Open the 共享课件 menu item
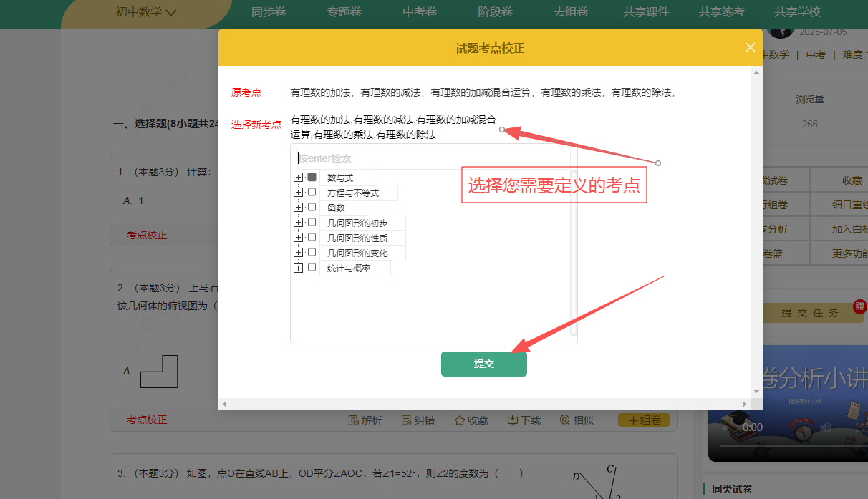 point(645,12)
